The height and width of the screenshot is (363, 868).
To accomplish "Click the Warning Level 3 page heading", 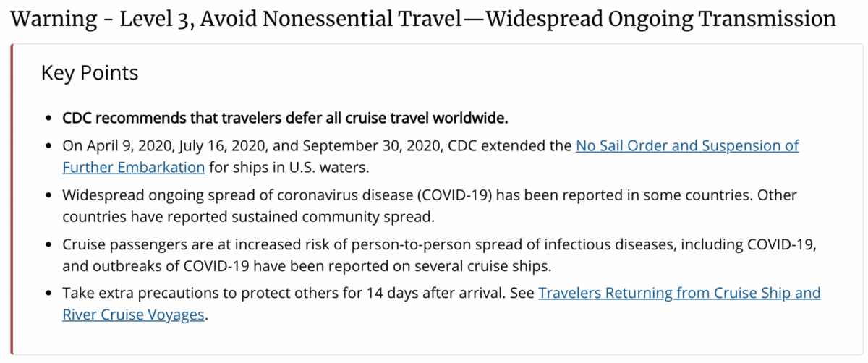I will coord(423,18).
